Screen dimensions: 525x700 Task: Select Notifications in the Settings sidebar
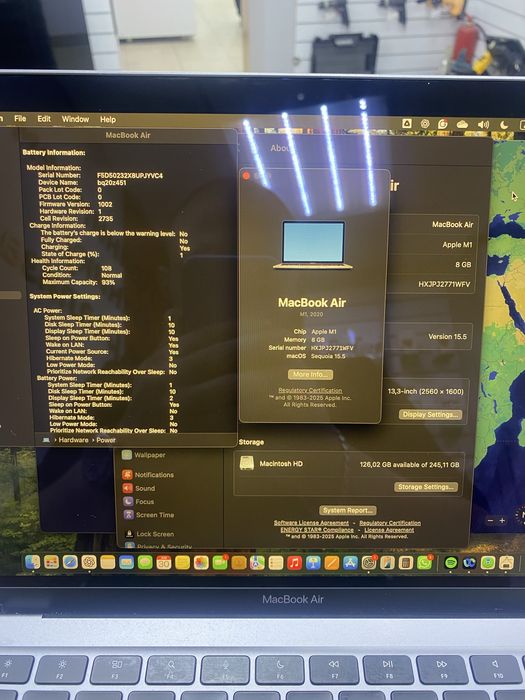coord(148,475)
